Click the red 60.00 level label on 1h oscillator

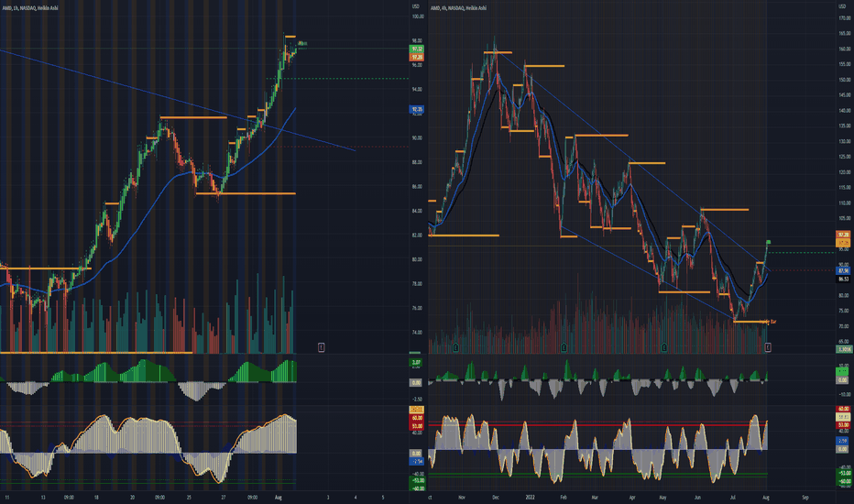(x=417, y=418)
